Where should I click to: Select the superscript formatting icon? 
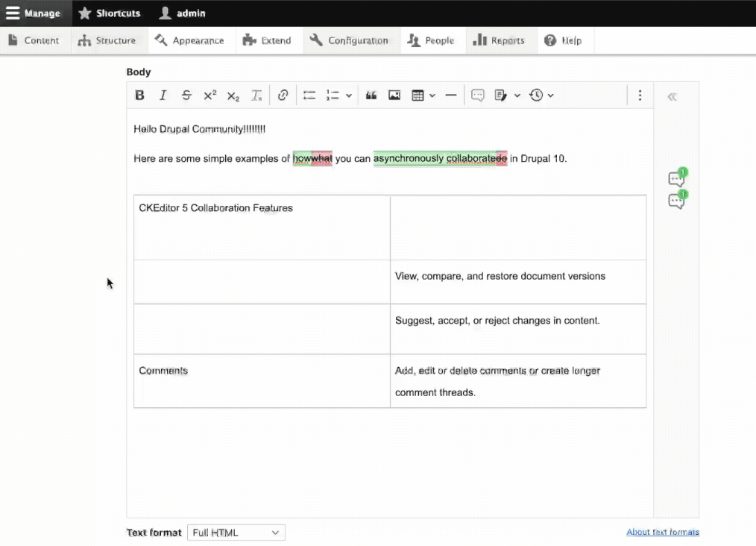click(x=210, y=95)
